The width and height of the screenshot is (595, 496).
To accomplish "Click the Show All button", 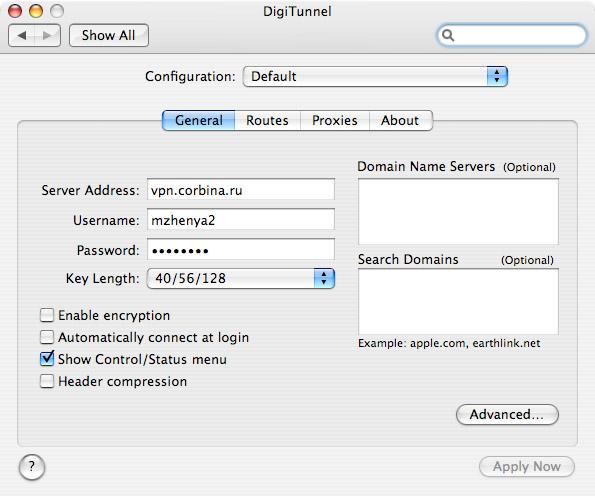I will (109, 36).
